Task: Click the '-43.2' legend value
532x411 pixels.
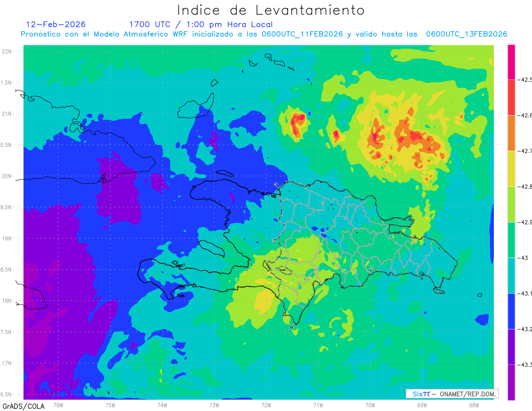Action: coord(524,329)
